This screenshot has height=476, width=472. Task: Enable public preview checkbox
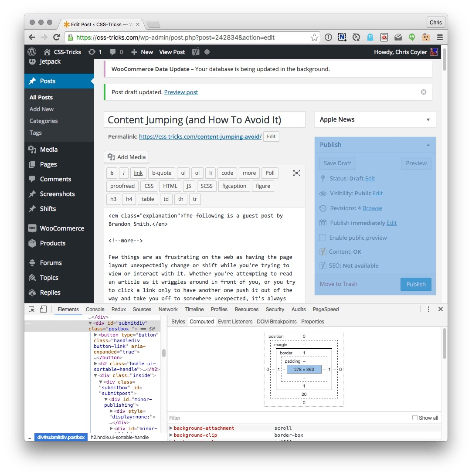tap(323, 238)
